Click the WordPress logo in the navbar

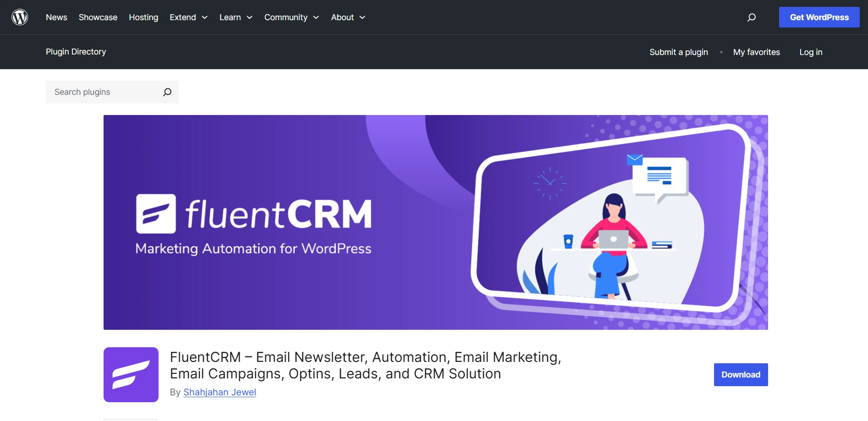[19, 16]
